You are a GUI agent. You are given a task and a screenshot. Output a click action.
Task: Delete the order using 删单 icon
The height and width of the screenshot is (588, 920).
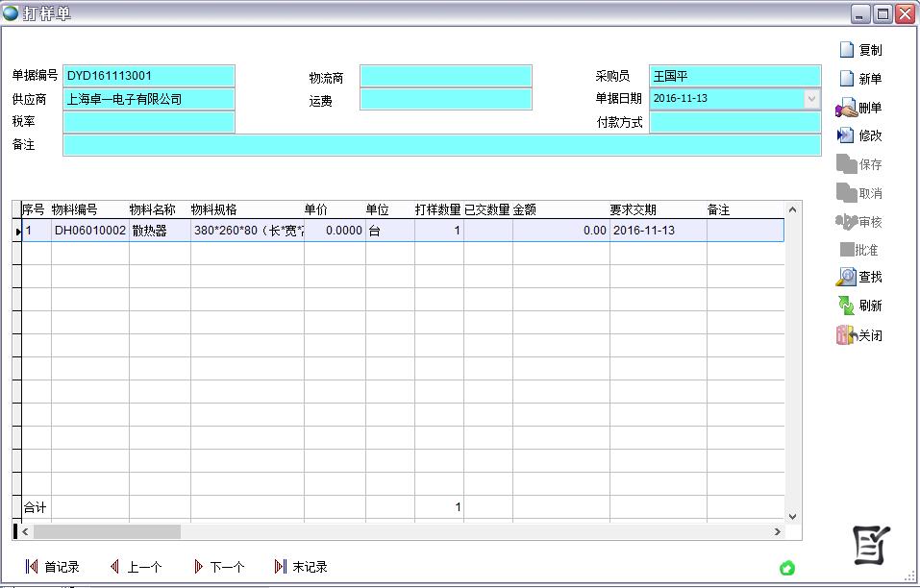[847, 108]
